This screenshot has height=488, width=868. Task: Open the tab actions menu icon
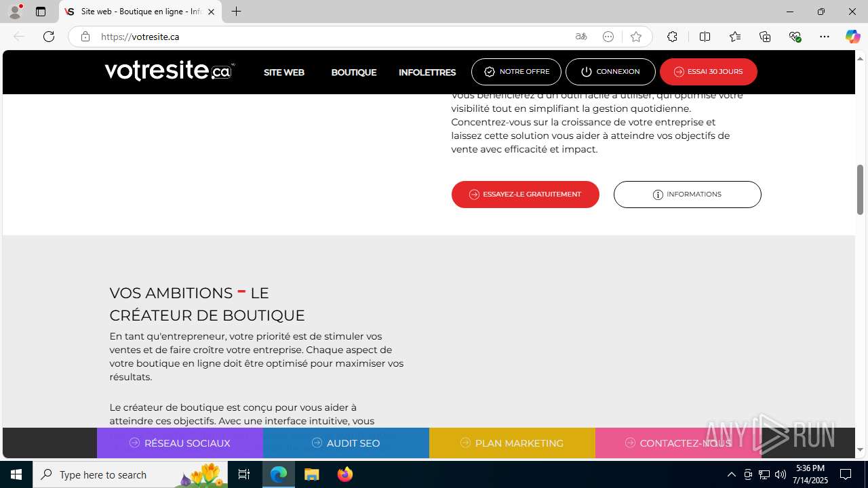tap(41, 12)
